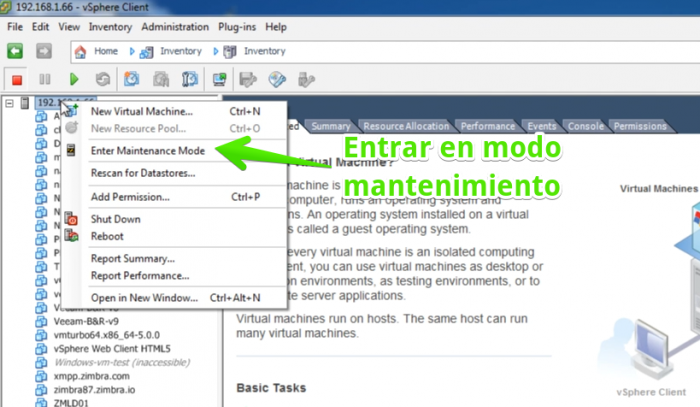Select Enter Maintenance Mode menu entry
This screenshot has height=407, width=700.
point(175,150)
